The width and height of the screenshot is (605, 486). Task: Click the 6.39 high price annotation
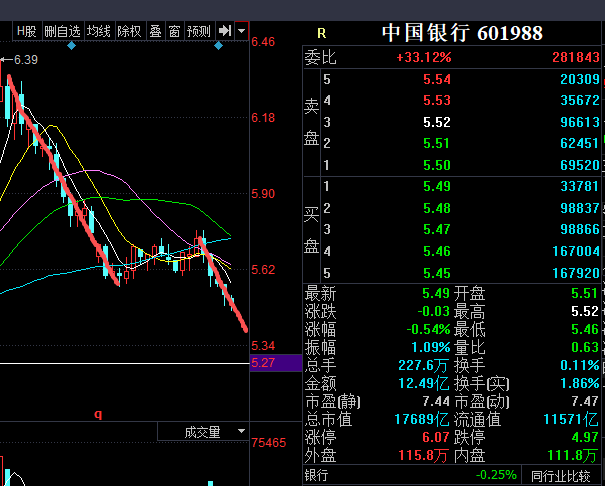tap(25, 60)
